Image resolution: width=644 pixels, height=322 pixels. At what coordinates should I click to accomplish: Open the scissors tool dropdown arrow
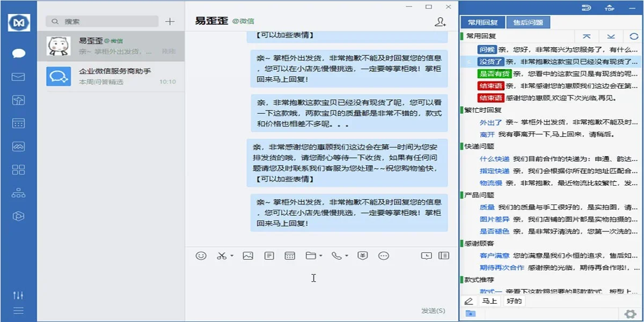click(x=232, y=256)
